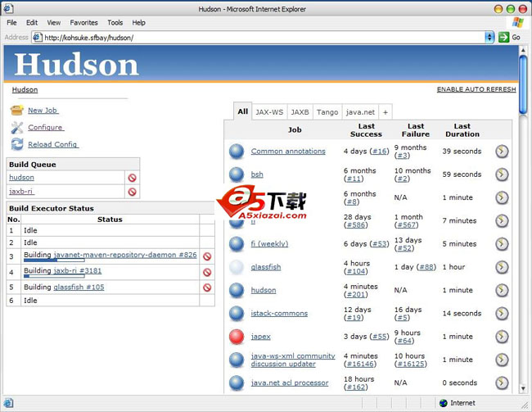Click the vertical scrollbar thumb
The height and width of the screenshot is (412, 532).
[x=523, y=84]
